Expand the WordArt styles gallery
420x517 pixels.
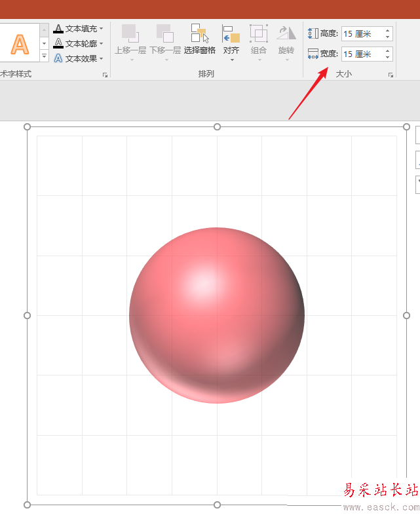[44, 56]
